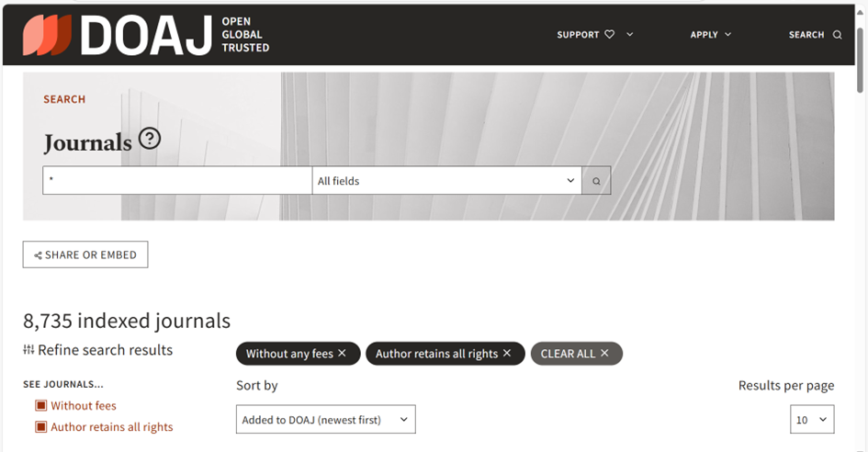Viewport: 868px width, 452px height.
Task: Click the share icon in Share or Embed
Action: [x=38, y=255]
